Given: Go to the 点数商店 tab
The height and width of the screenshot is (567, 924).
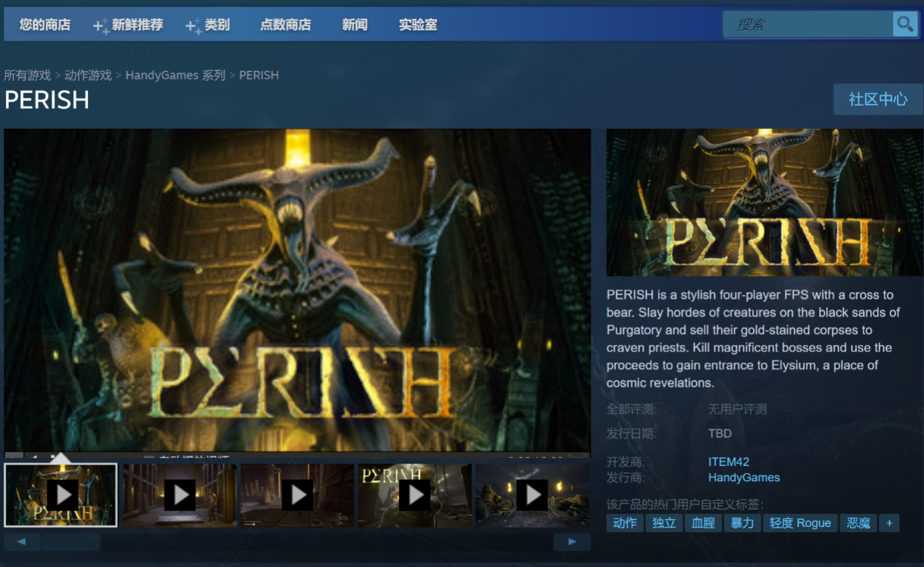Looking at the screenshot, I should click(x=285, y=25).
